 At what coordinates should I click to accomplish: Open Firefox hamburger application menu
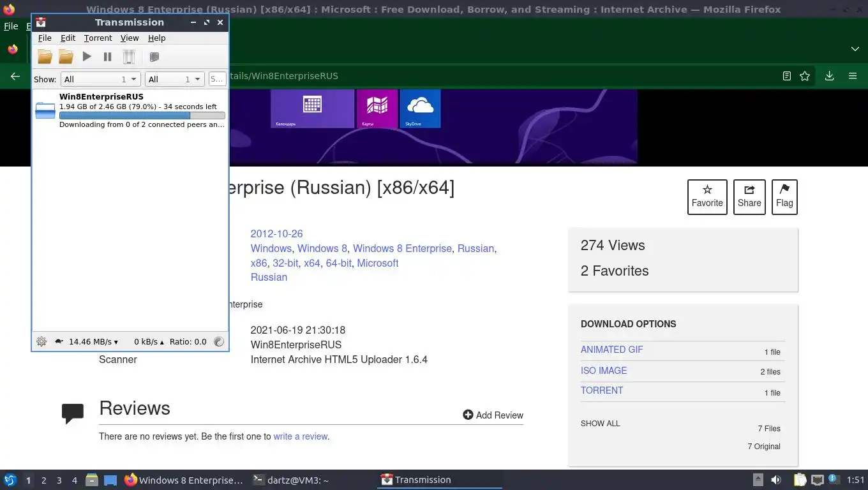(852, 76)
